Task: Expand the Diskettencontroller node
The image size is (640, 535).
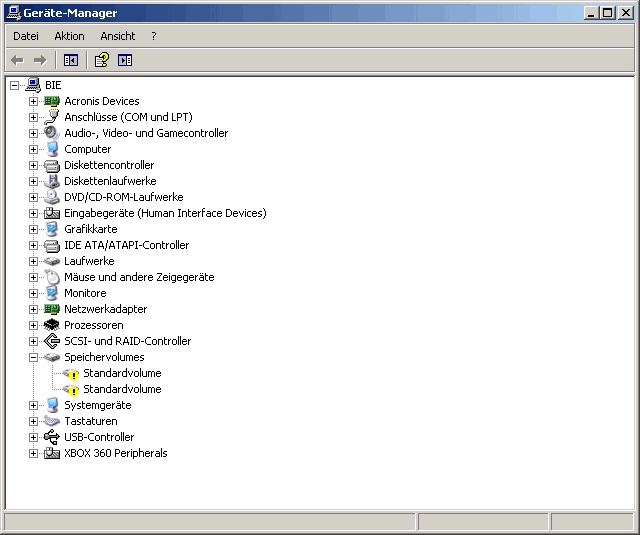Action: point(33,165)
